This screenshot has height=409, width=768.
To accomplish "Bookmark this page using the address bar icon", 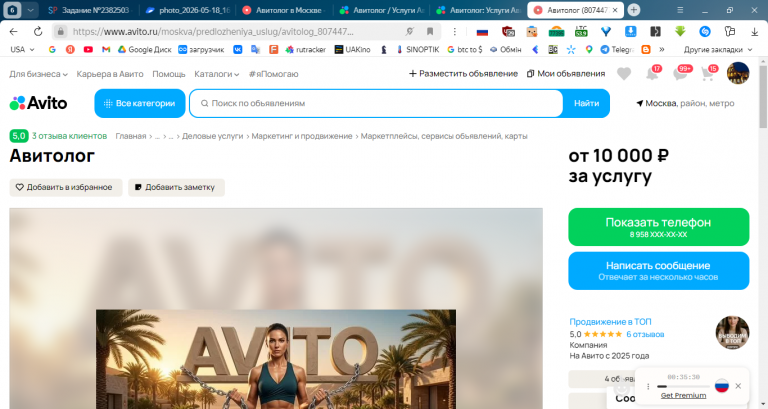I will [x=430, y=32].
